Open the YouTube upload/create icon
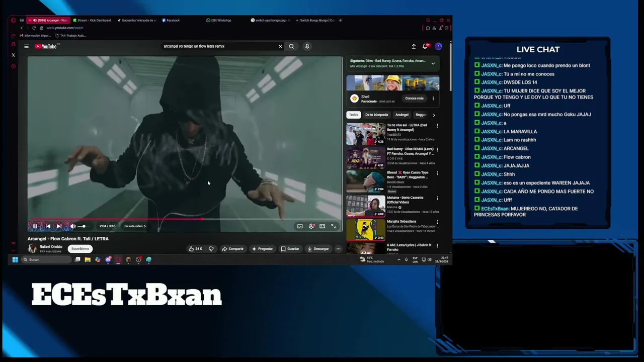The width and height of the screenshot is (644, 362). coord(414,46)
